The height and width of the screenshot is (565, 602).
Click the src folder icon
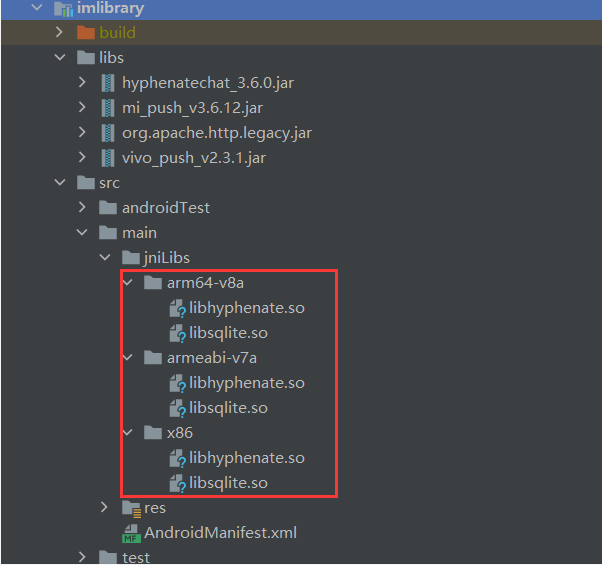(86, 182)
